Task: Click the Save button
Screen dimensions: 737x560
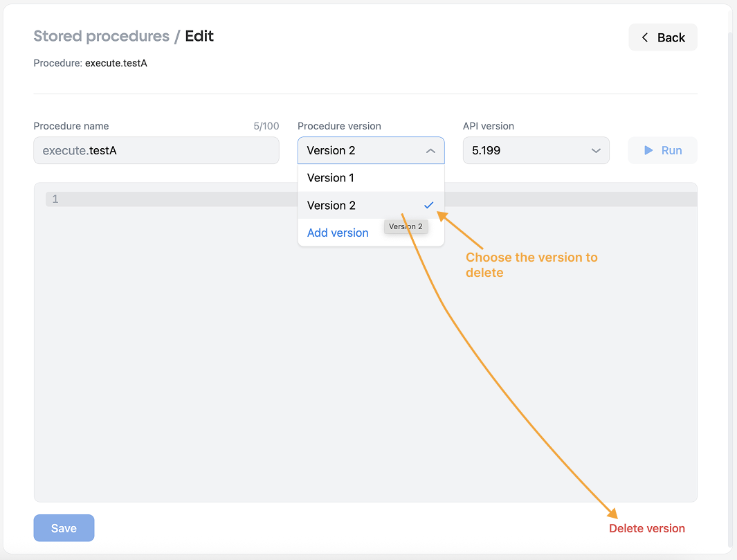Action: pos(64,528)
